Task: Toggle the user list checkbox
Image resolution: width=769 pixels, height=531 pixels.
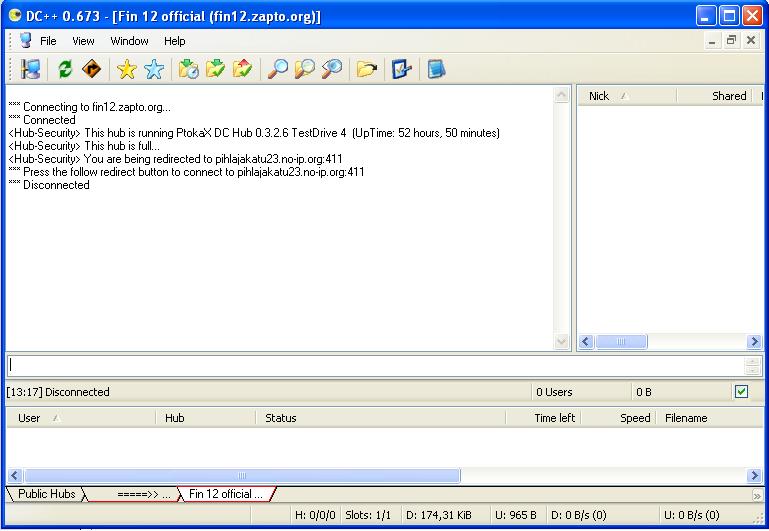Action: click(741, 391)
